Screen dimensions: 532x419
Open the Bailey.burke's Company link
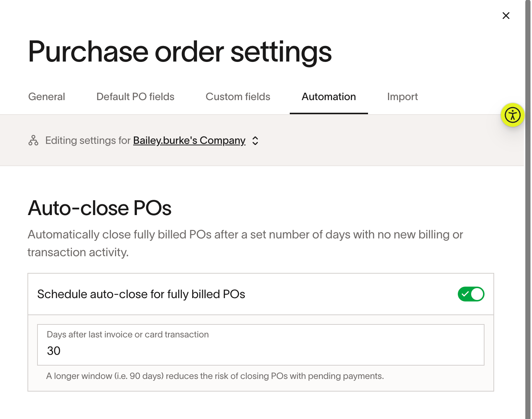pos(189,141)
